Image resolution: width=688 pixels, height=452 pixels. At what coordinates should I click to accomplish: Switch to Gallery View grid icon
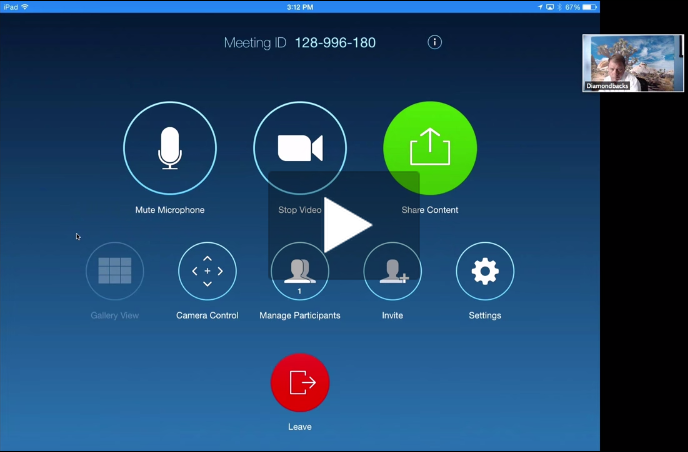[x=115, y=271]
